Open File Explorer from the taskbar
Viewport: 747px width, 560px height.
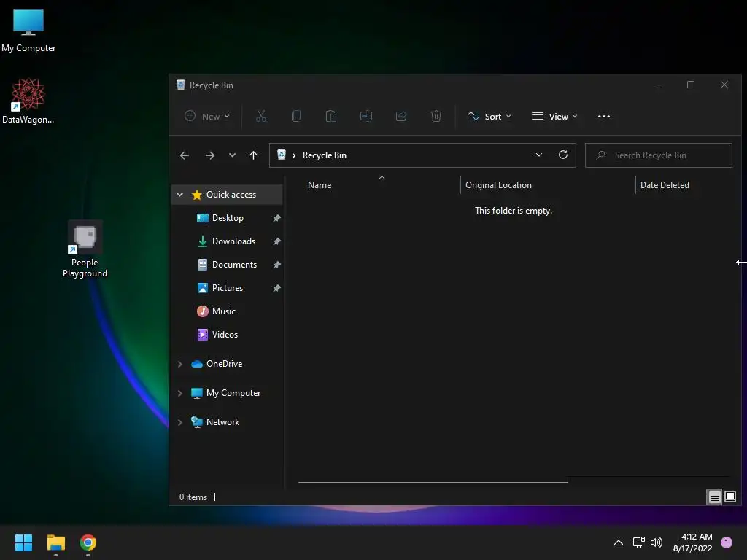55,542
